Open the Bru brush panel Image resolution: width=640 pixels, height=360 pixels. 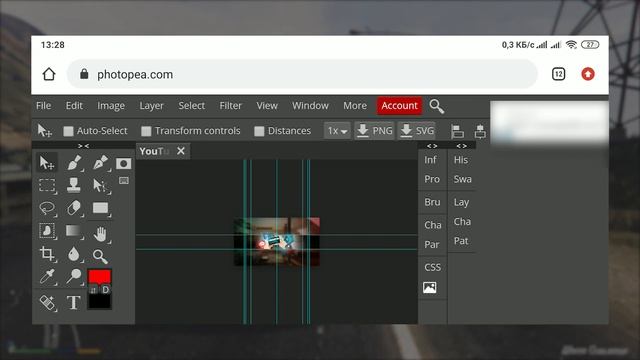[x=432, y=202]
